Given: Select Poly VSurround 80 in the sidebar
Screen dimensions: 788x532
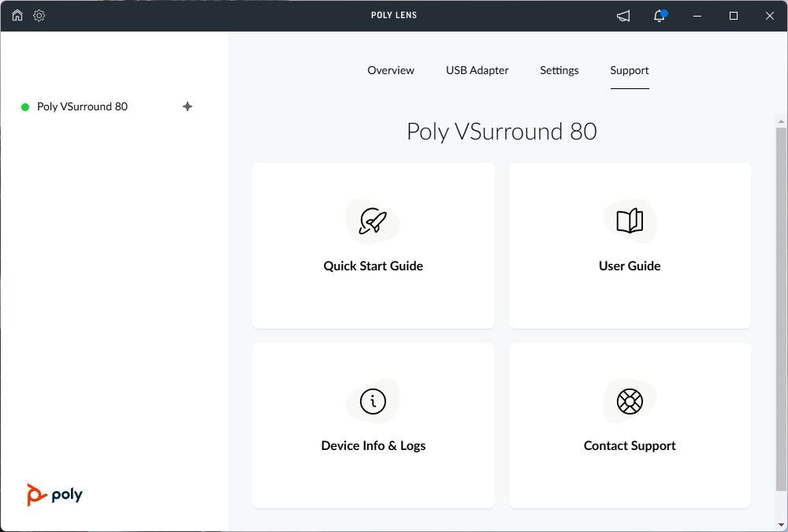Looking at the screenshot, I should [x=82, y=106].
